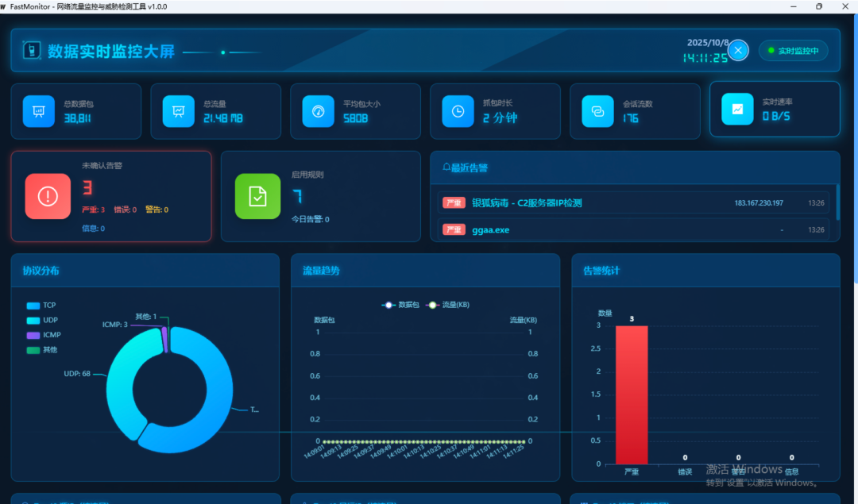Click the 总流量 card icon
The height and width of the screenshot is (504, 858).
(179, 111)
